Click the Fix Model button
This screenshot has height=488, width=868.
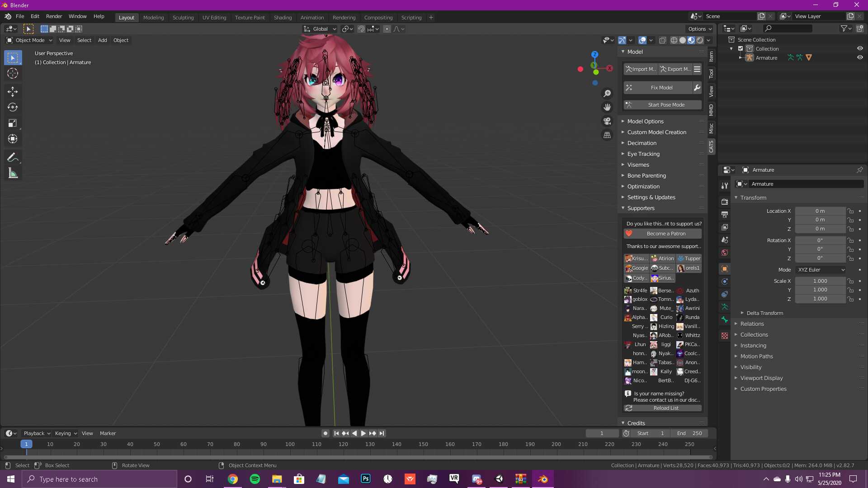(661, 88)
